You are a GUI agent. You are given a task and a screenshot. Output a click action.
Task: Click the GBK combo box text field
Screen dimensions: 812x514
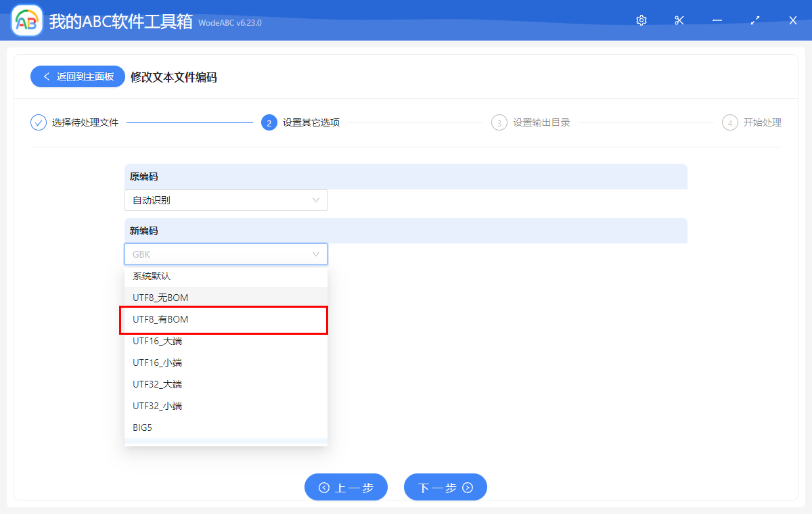point(217,254)
